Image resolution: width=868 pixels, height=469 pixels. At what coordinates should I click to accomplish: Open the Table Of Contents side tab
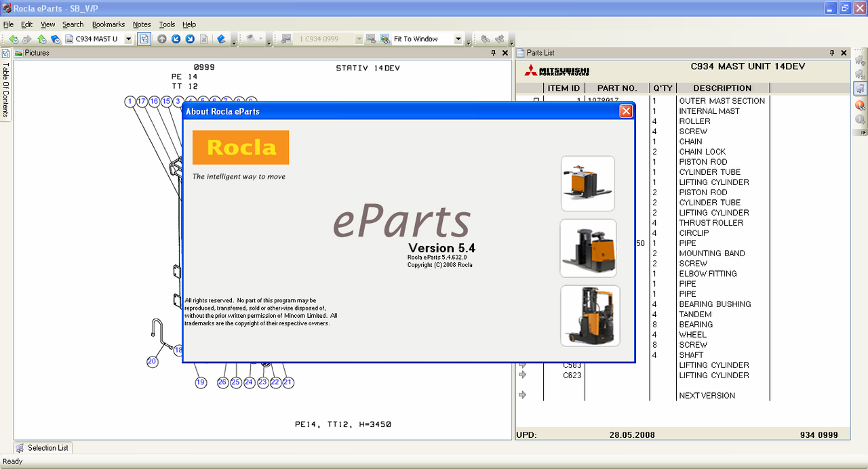point(5,89)
